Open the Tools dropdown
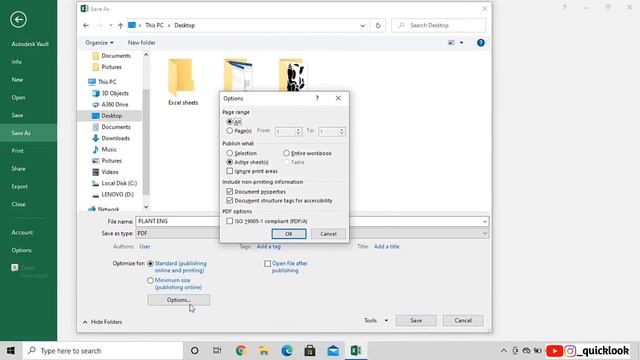 tap(376, 320)
